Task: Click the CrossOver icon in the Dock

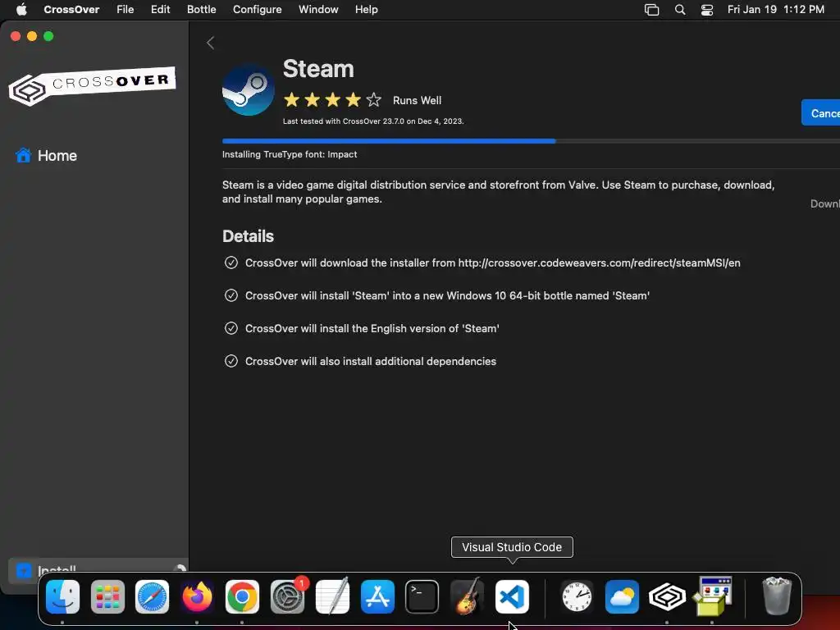Action: (667, 596)
